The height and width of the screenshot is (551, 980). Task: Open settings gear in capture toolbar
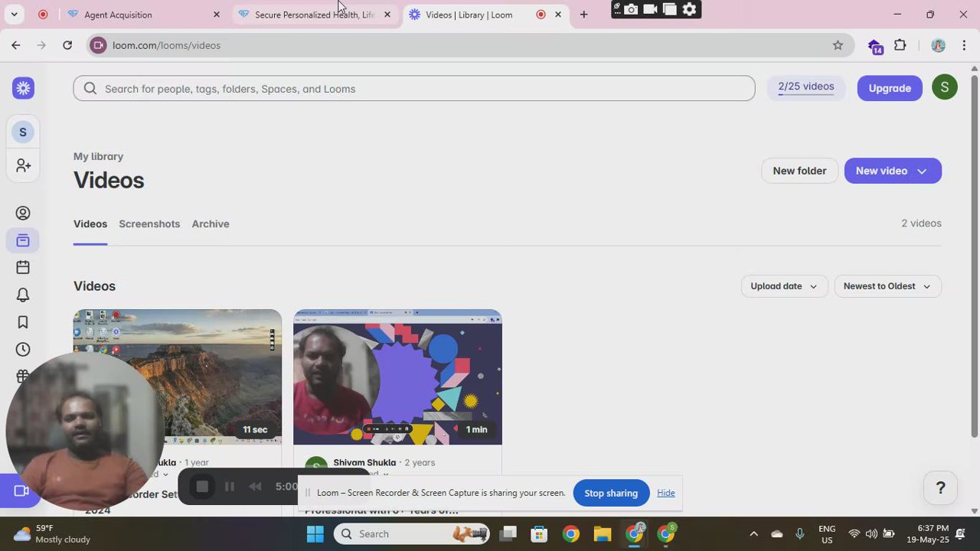pyautogui.click(x=690, y=9)
